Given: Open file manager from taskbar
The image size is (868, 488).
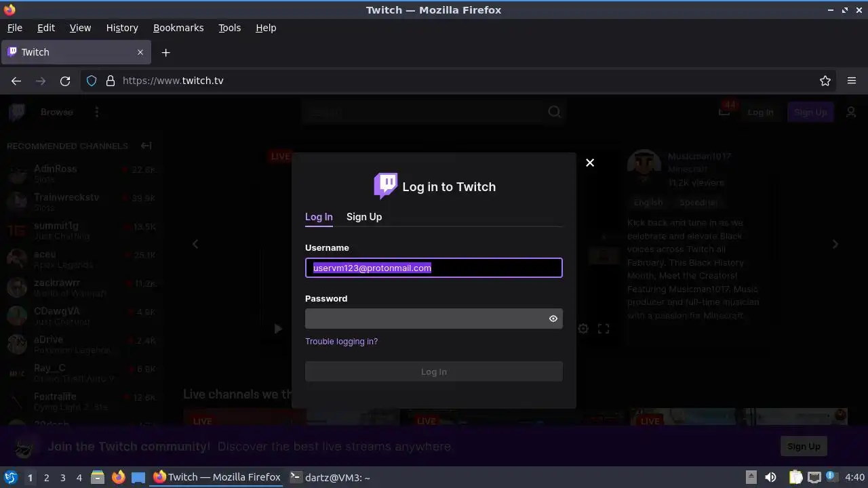Looking at the screenshot, I should click(98, 477).
